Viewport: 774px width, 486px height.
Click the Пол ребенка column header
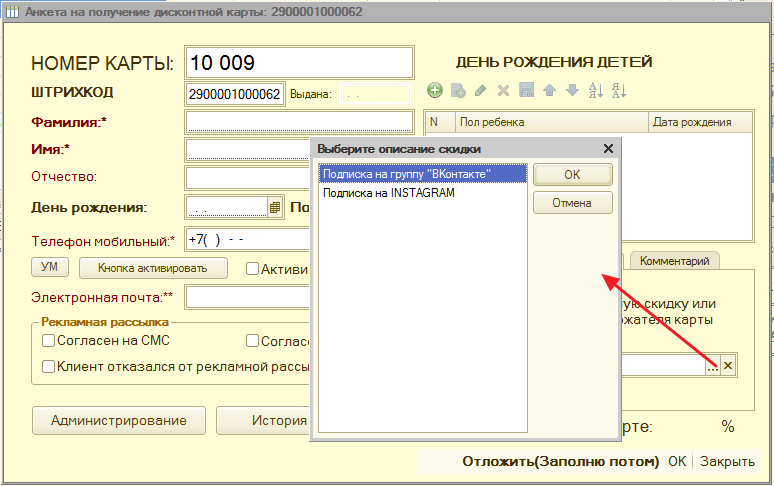[x=551, y=122]
